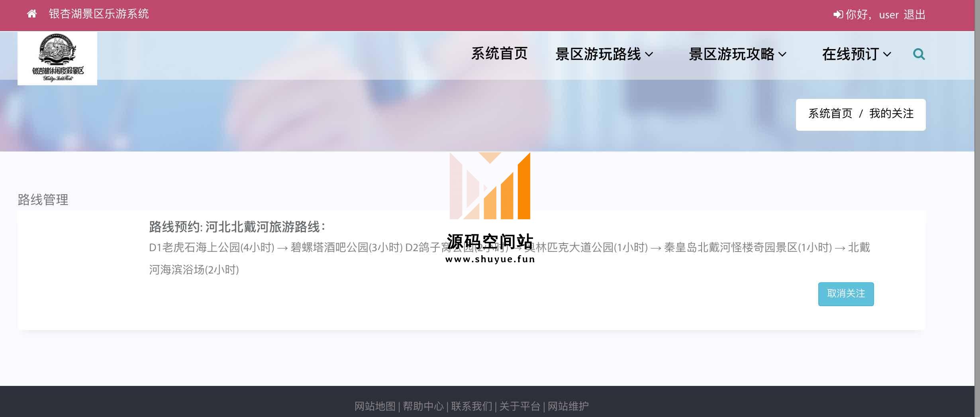Open 帮助中心 footer link

coord(423,406)
